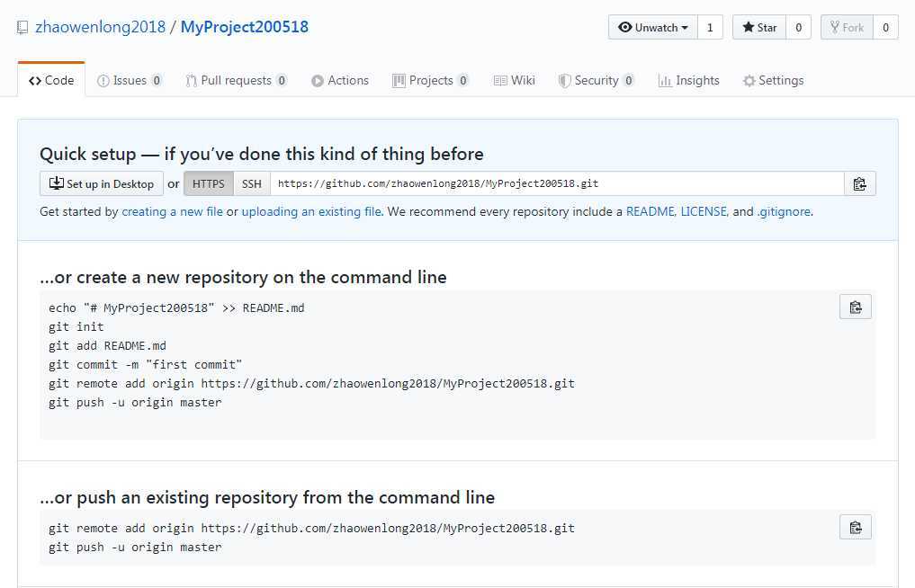Switch clone URL to SSH

252,184
